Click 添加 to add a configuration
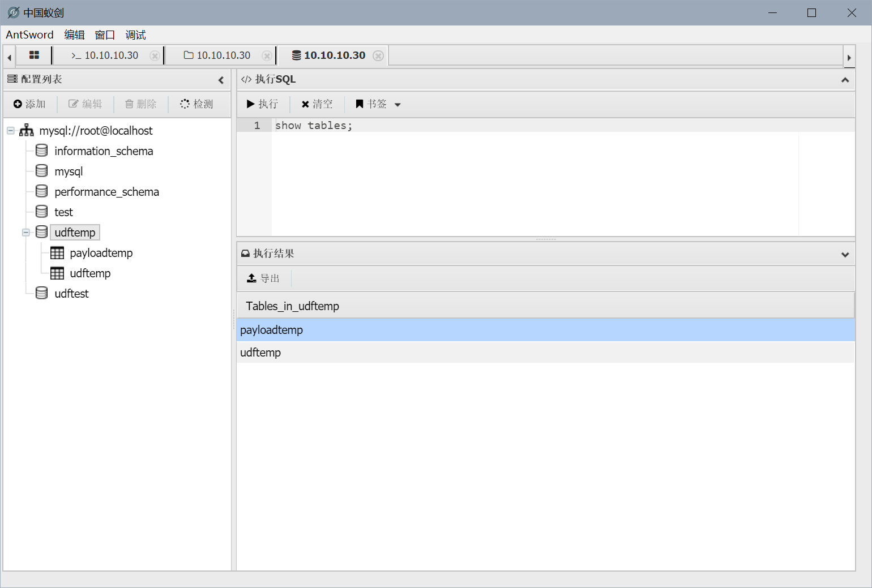Viewport: 872px width, 588px height. pos(29,104)
